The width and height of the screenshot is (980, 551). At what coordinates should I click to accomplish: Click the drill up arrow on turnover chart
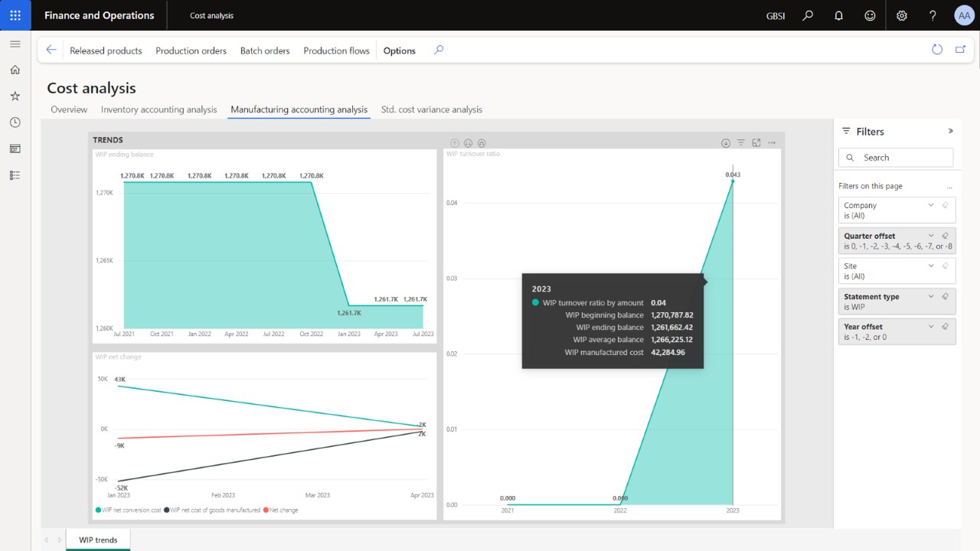click(455, 143)
